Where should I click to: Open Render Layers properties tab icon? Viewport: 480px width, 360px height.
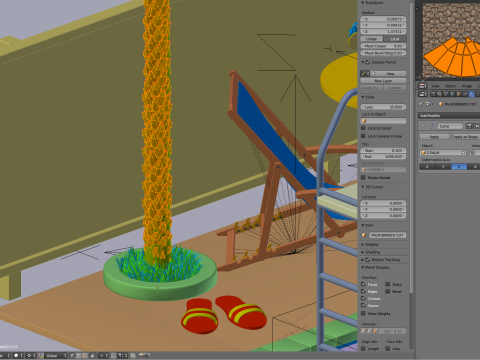(439, 94)
